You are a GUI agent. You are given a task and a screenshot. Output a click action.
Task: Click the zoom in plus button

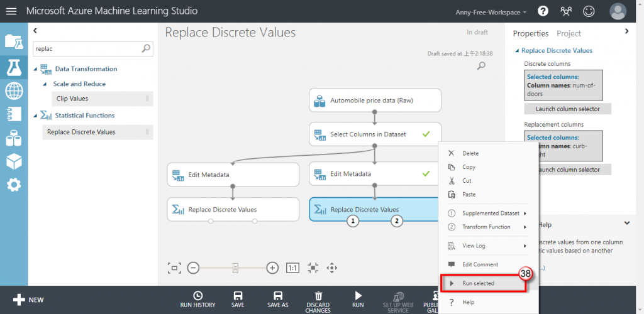coord(273,268)
